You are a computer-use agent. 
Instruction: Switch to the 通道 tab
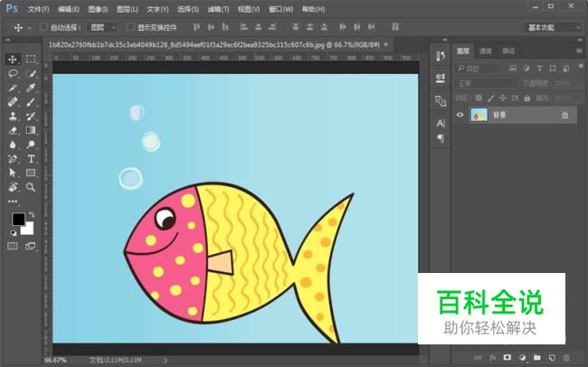click(x=486, y=51)
